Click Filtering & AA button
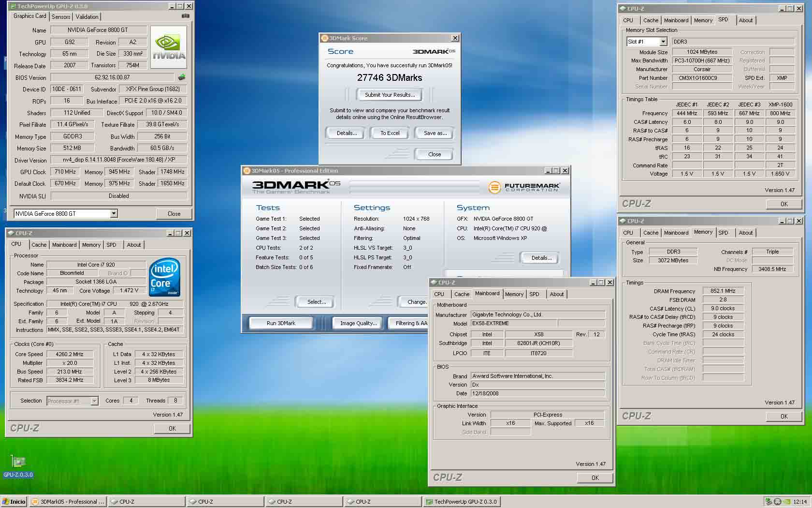Viewport: 812px width, 508px height. pos(408,323)
